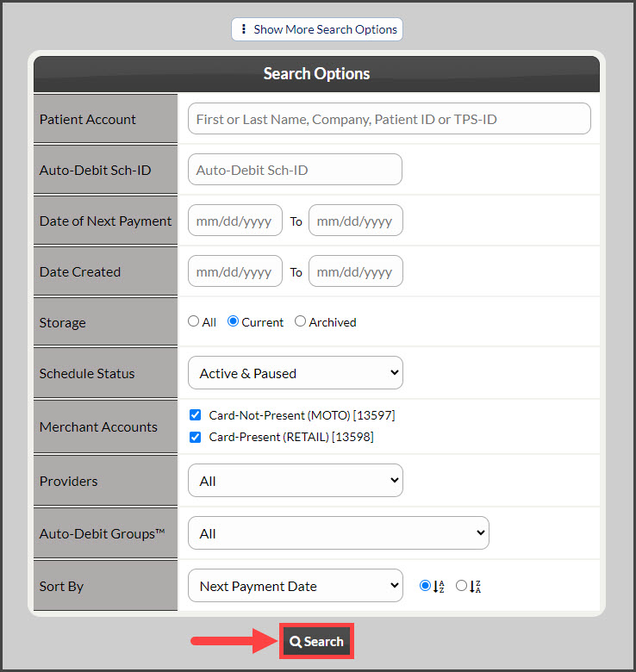
Task: Click the Archived label text
Action: click(333, 322)
